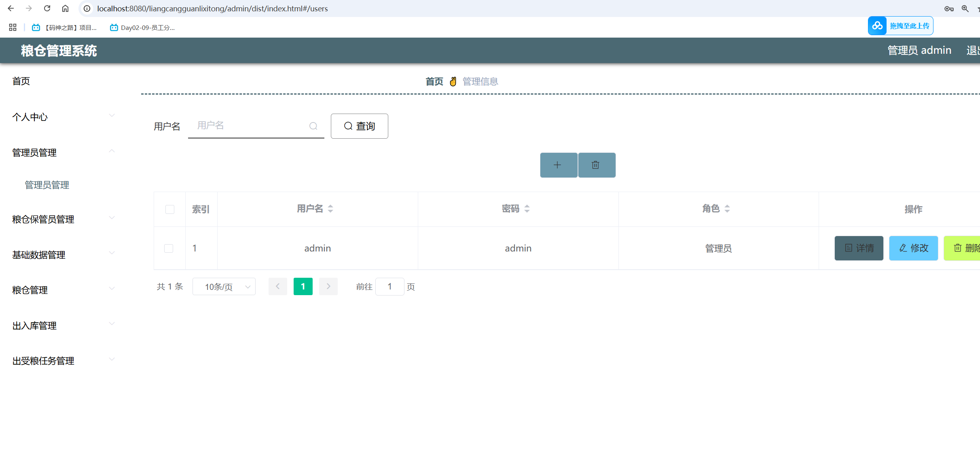Click the browser home icon
Screen dimensions: 980x452
[x=65, y=8]
